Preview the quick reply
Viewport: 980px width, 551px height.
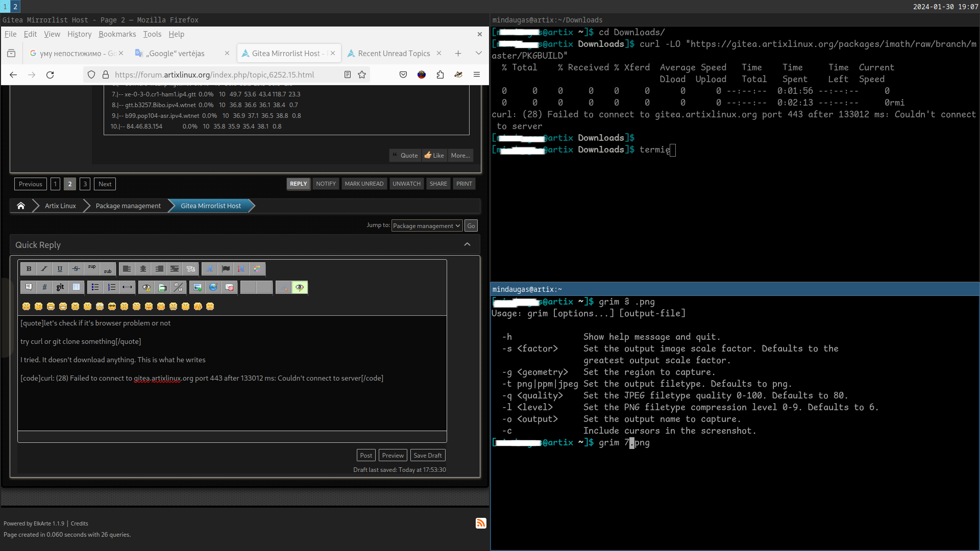pyautogui.click(x=393, y=455)
